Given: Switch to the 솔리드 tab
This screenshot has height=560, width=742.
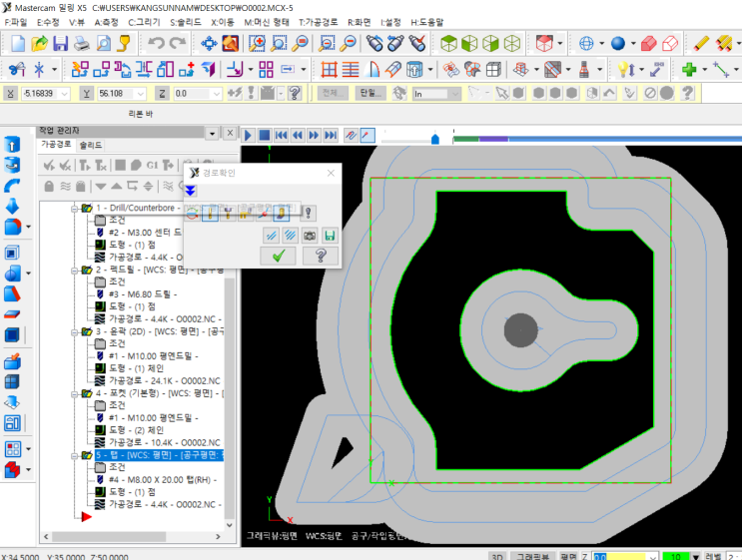Looking at the screenshot, I should (91, 146).
